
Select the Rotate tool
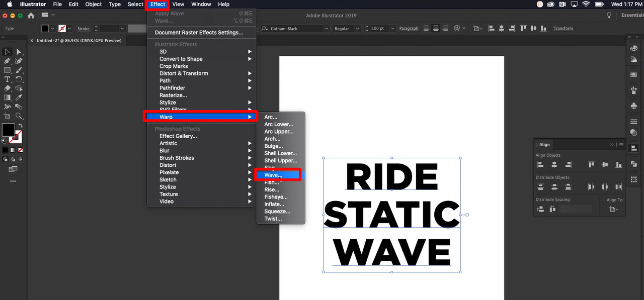(19, 79)
